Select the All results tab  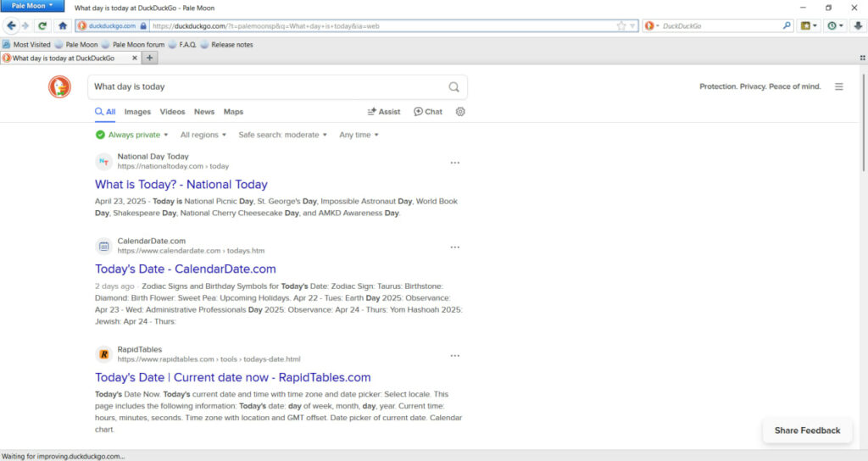coord(105,112)
